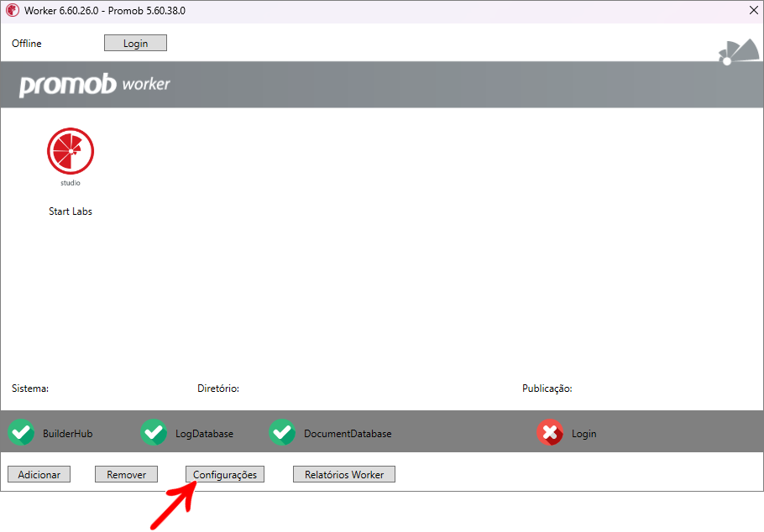Click the LogDatabase status label
The image size is (764, 532).
tap(205, 434)
